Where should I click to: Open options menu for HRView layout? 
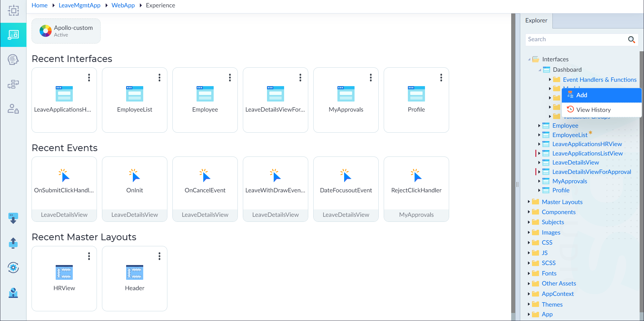[x=89, y=256]
